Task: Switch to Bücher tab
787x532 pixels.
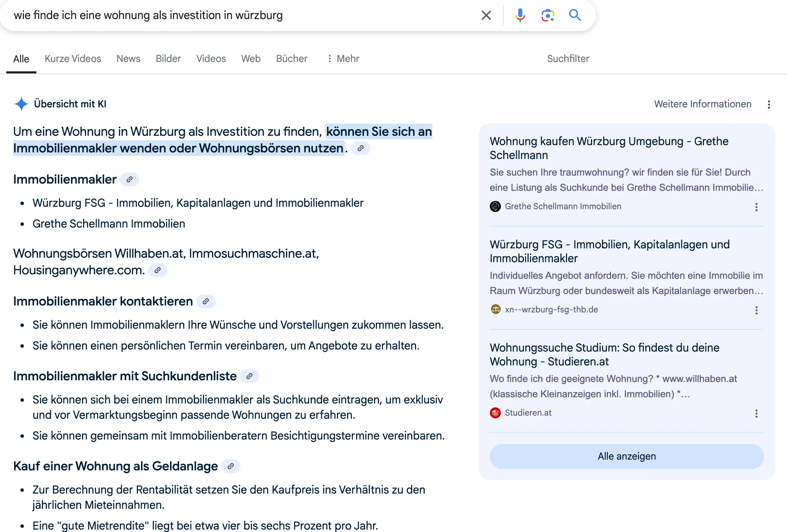Action: point(292,59)
